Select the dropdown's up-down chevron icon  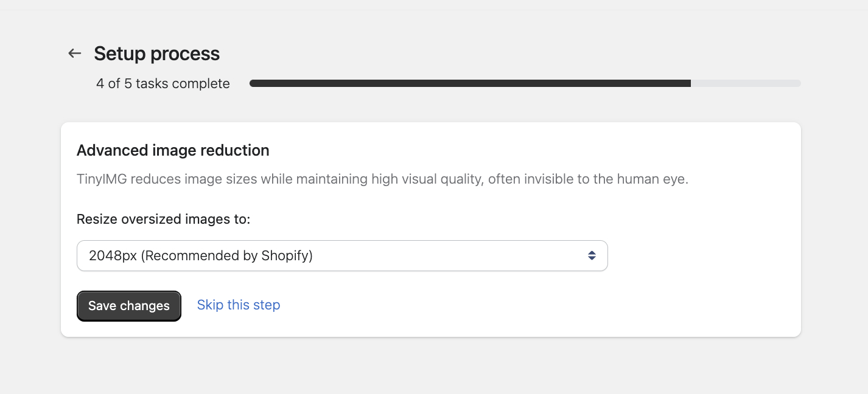click(x=592, y=255)
